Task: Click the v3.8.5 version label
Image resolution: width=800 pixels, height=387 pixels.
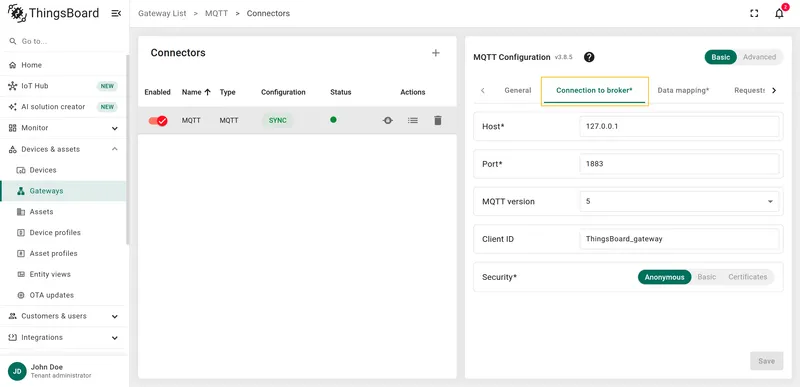Action: point(564,57)
